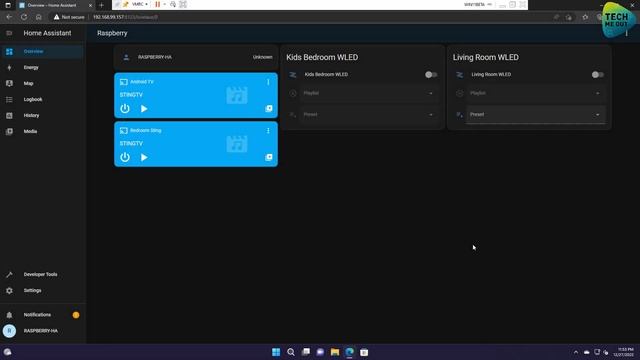Open Windows taskbar search

[291, 352]
